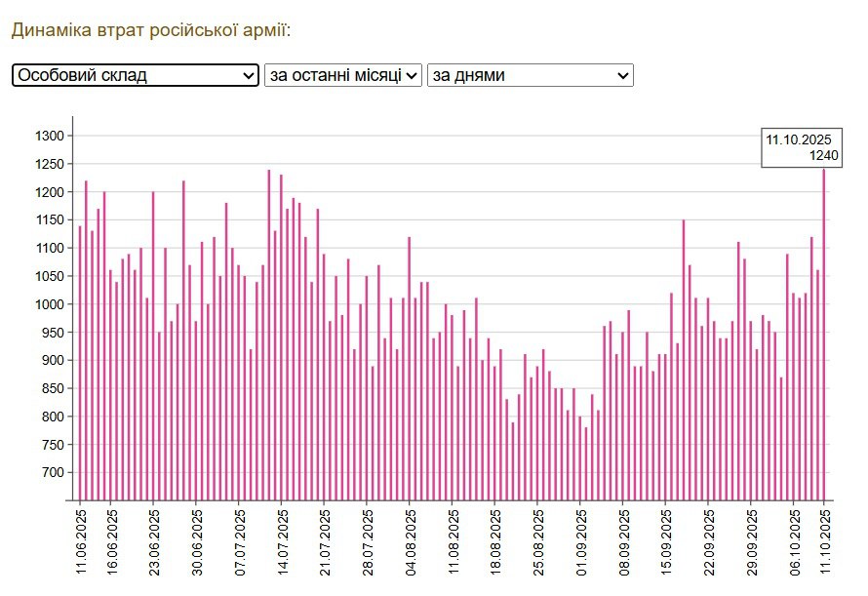Click the tooltip showing 11.10.2025 and 1240

point(802,147)
